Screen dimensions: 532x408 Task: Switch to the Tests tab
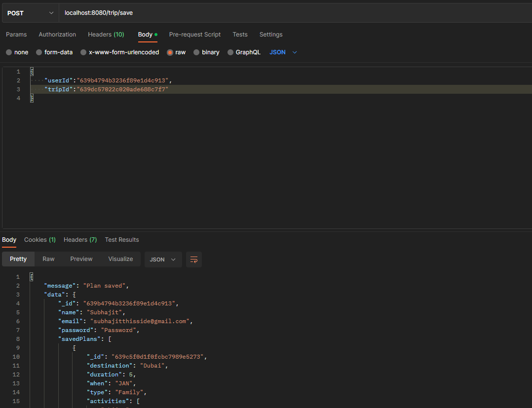tap(240, 35)
